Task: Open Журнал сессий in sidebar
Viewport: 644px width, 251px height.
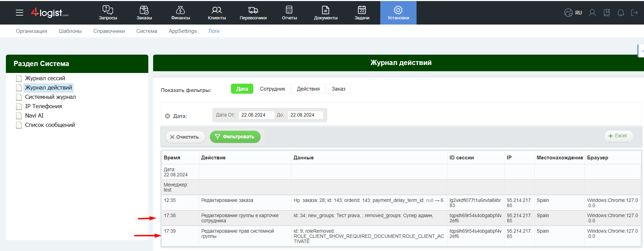Action: point(45,78)
